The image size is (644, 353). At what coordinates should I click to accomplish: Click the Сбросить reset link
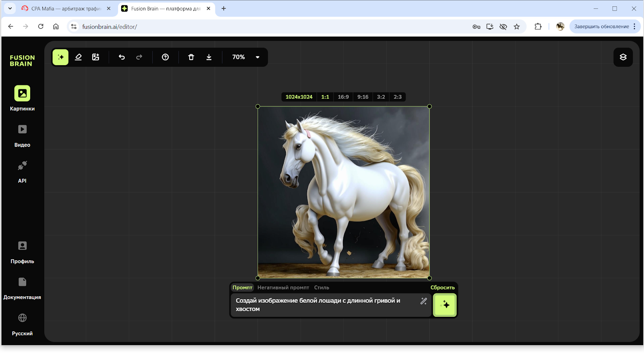(442, 287)
